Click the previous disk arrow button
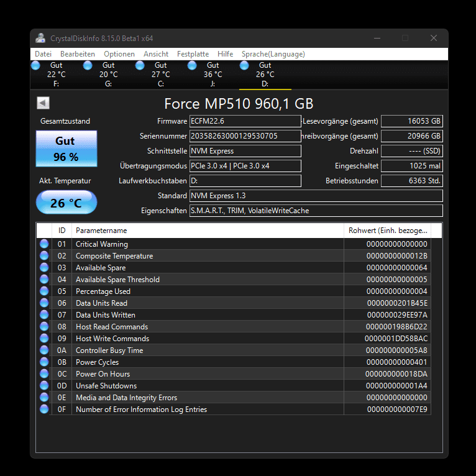Viewport: 476px width, 476px height. (43, 103)
